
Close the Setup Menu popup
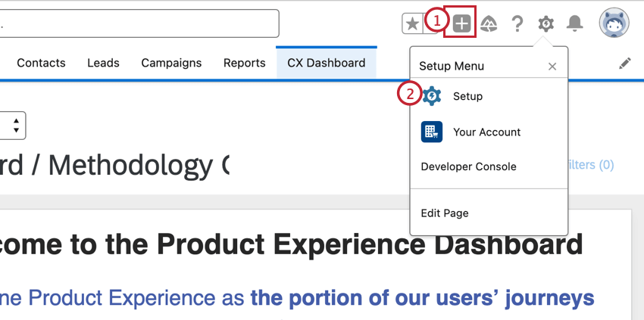coord(552,67)
